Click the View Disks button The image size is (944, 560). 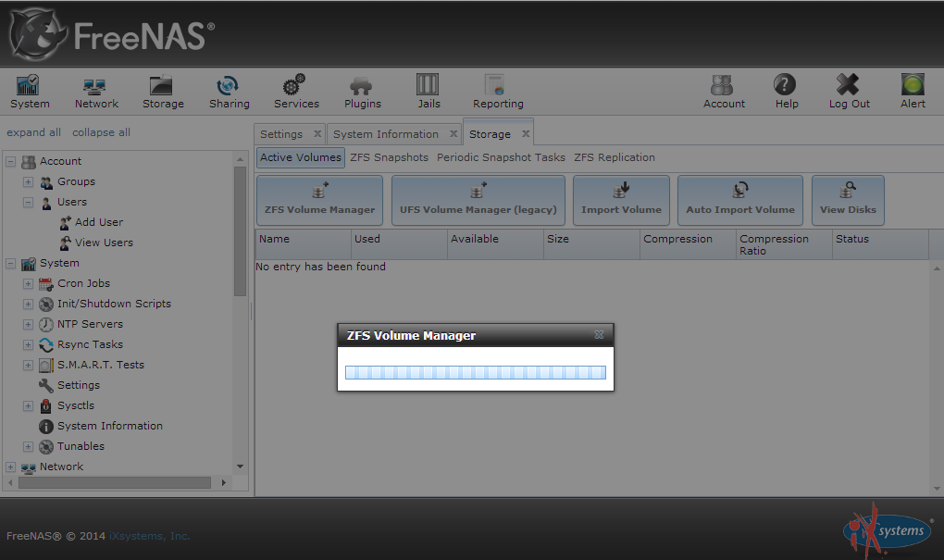(848, 201)
